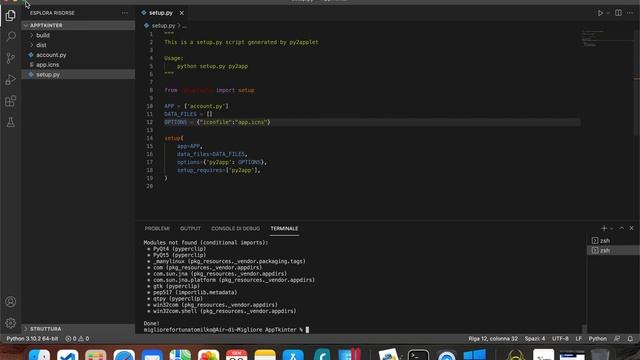Open Terminal app from the dock
The width and height of the screenshot is (640, 360).
coord(418,354)
